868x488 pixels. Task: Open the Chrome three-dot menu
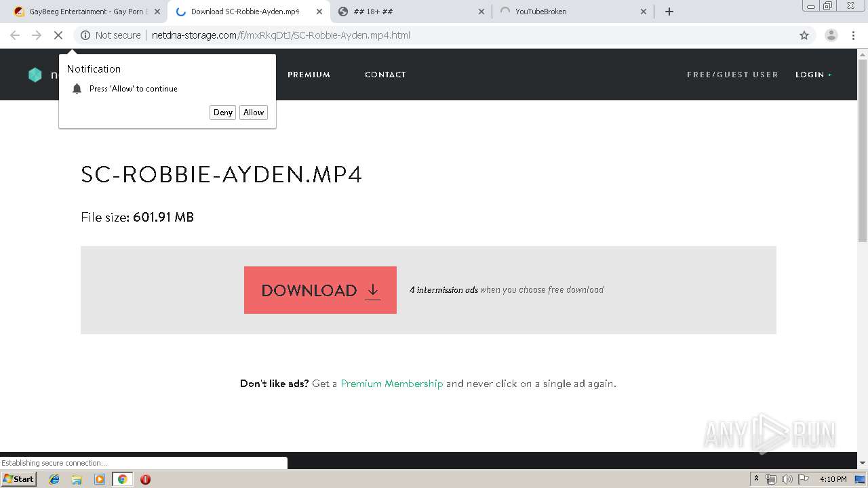(x=853, y=35)
